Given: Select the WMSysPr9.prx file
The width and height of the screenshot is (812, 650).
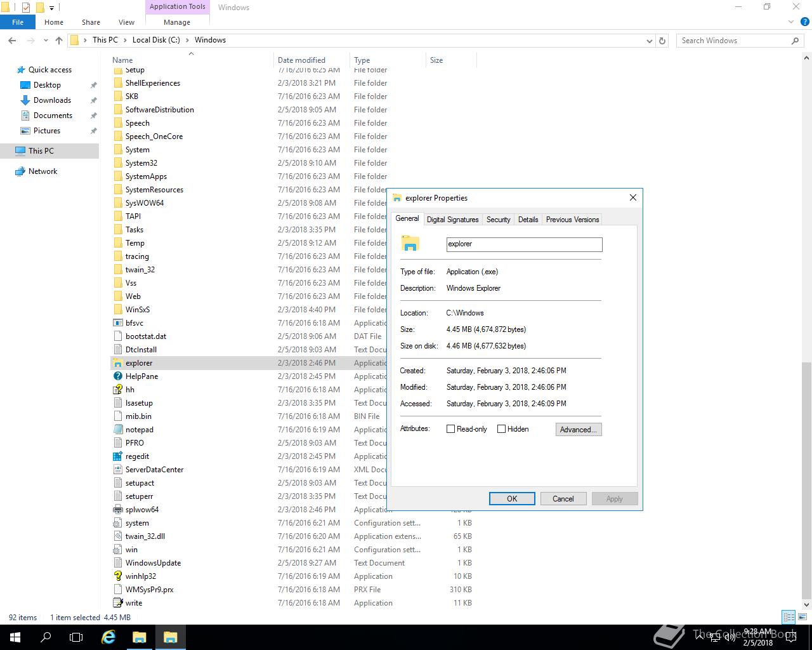Looking at the screenshot, I should [149, 590].
